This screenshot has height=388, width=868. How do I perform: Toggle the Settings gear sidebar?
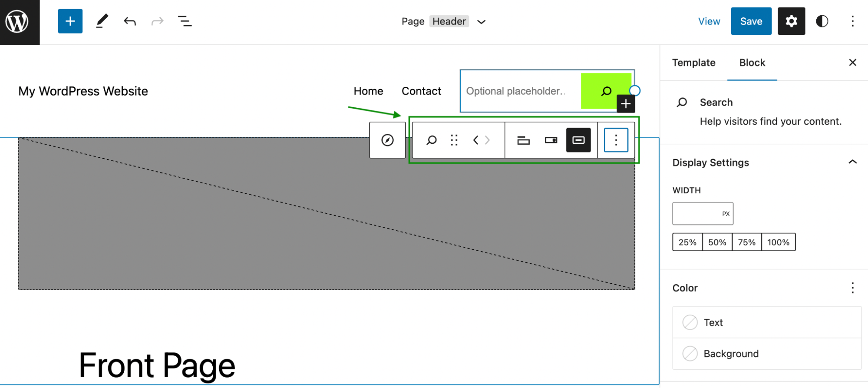coord(791,21)
